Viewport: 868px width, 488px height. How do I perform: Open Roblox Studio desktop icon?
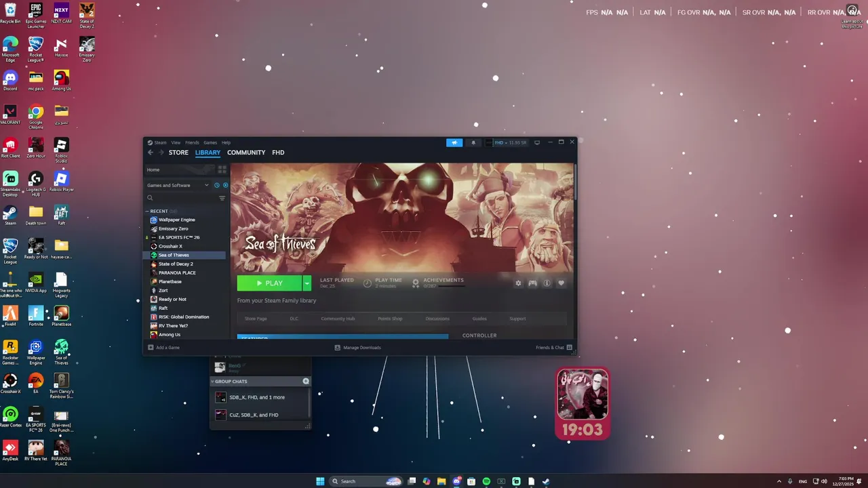click(61, 150)
